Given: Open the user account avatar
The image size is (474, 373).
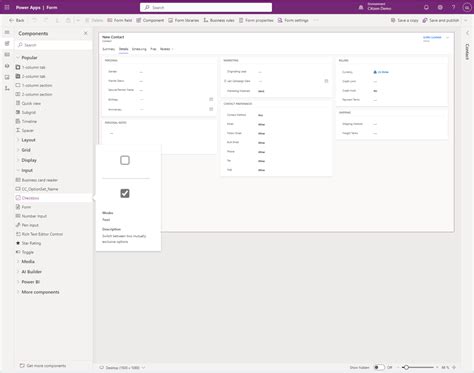Looking at the screenshot, I should [467, 7].
